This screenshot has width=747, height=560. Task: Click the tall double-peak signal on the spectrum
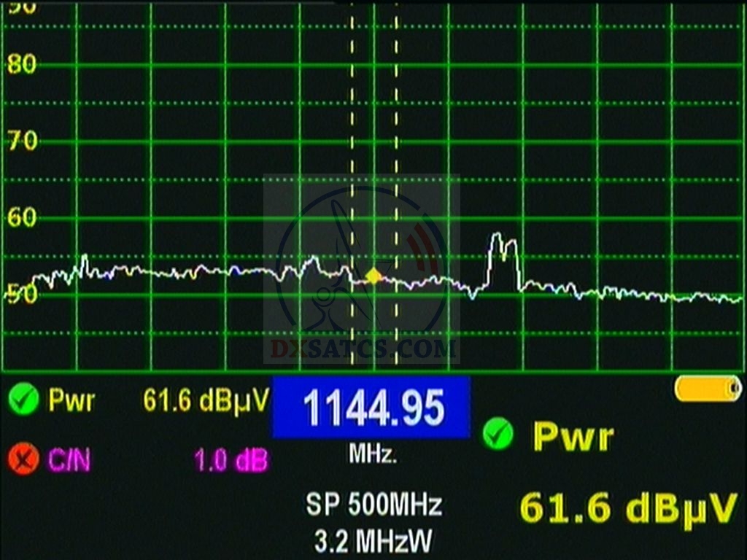(503, 252)
